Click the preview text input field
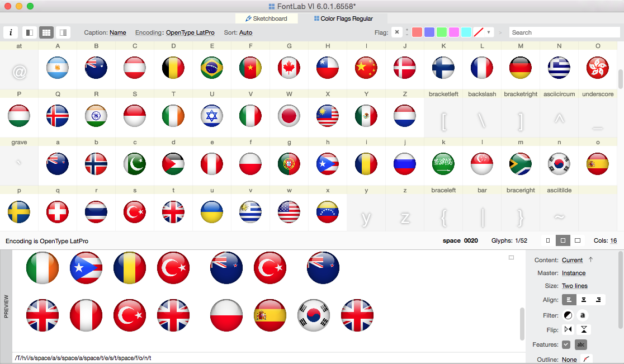Viewport: 624px width, 364px height. [x=269, y=358]
